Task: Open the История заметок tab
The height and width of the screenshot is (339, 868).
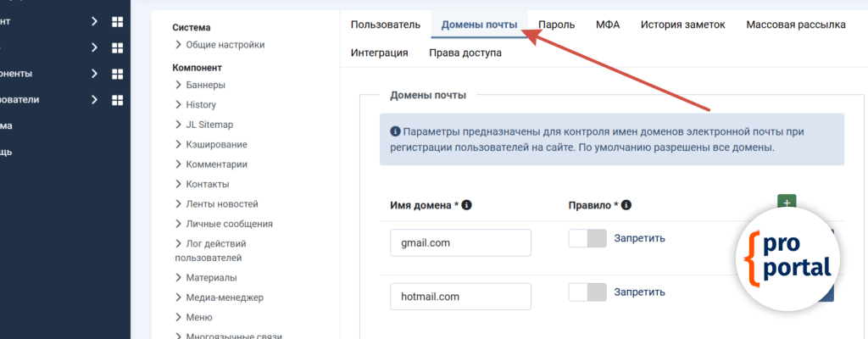Action: [682, 25]
